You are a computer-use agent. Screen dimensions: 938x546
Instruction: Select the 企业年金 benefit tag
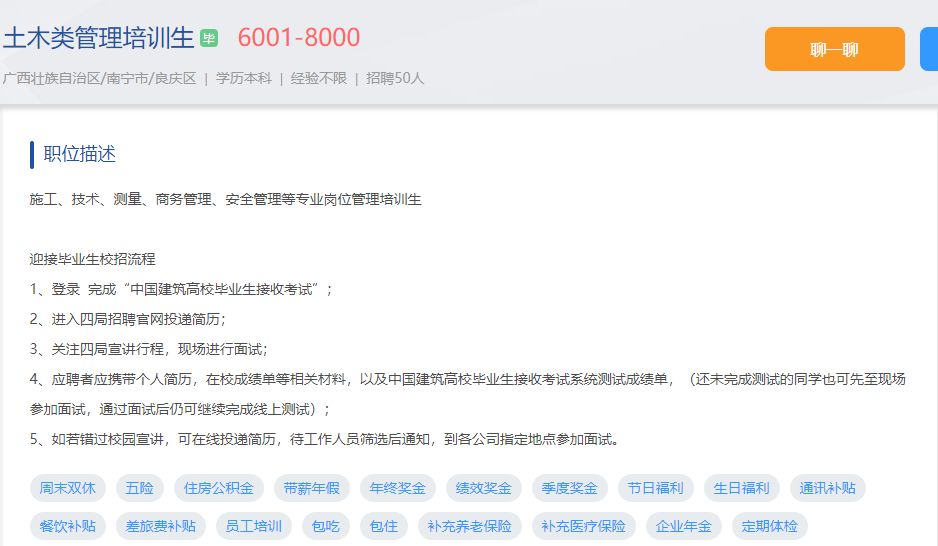point(683,526)
